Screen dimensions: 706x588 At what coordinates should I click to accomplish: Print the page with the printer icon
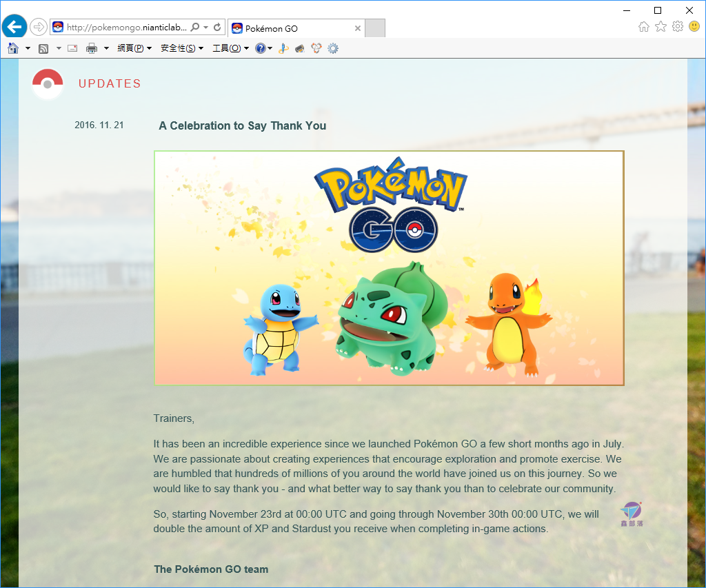point(92,48)
